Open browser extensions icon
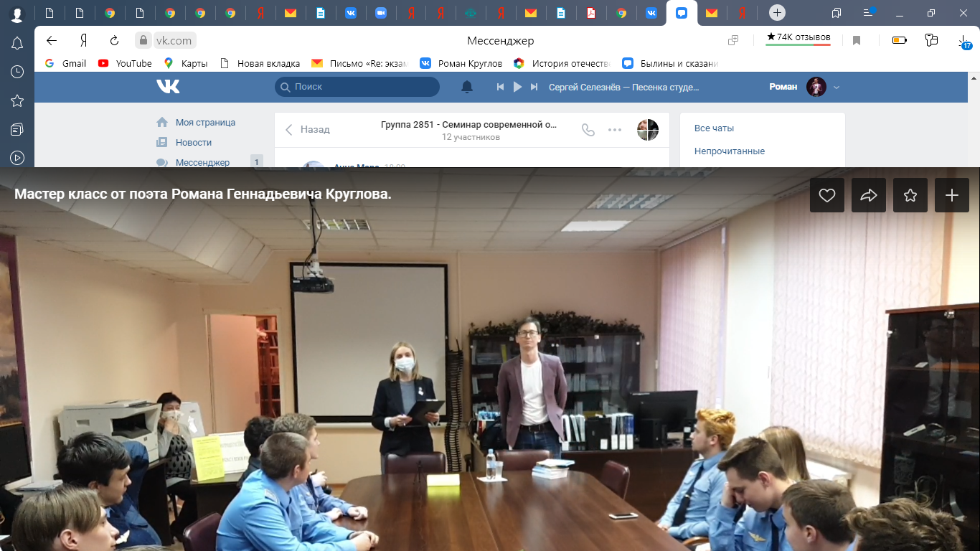 coord(931,41)
